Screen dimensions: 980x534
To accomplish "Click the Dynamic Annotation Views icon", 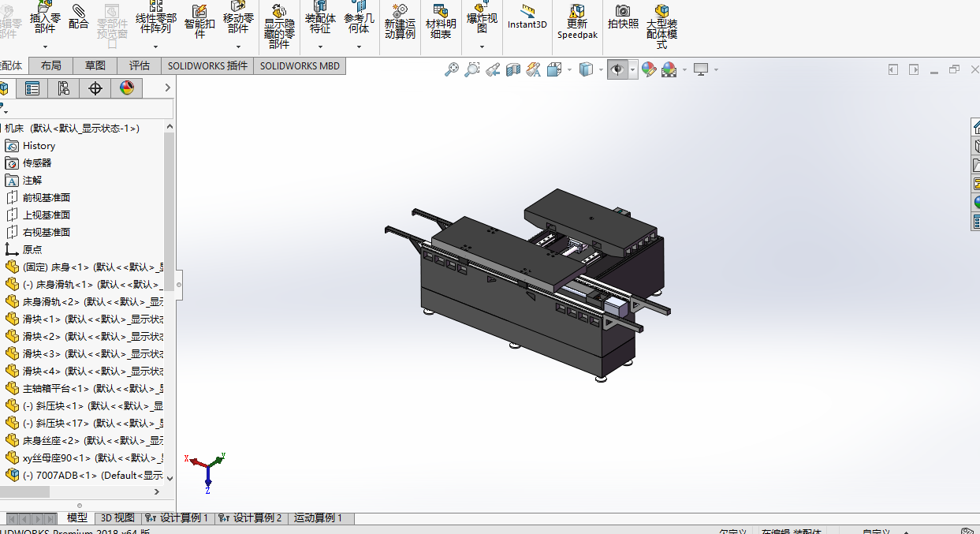I will point(534,69).
